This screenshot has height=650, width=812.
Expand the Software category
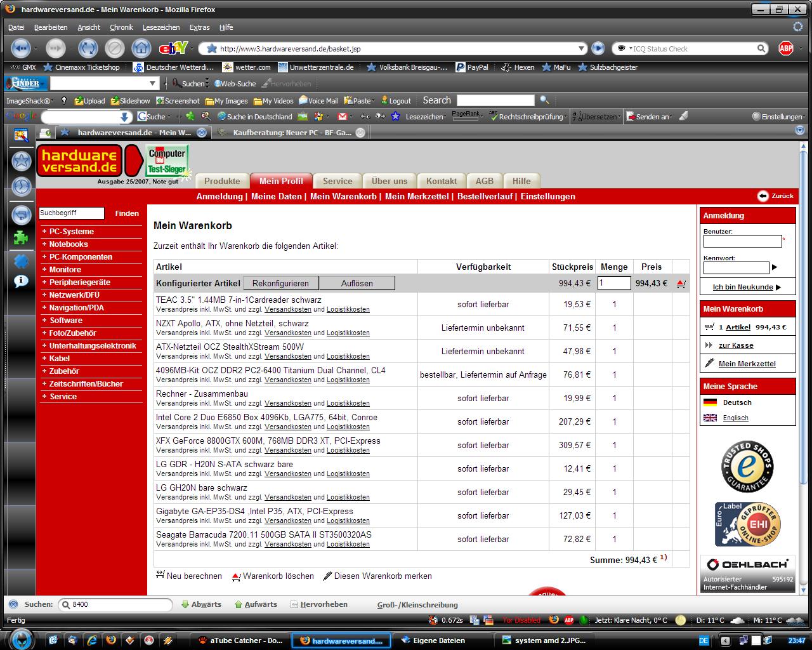tap(65, 321)
